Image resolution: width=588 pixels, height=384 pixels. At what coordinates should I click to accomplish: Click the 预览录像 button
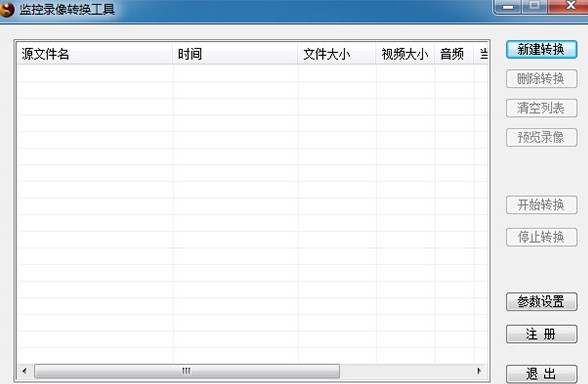click(541, 137)
